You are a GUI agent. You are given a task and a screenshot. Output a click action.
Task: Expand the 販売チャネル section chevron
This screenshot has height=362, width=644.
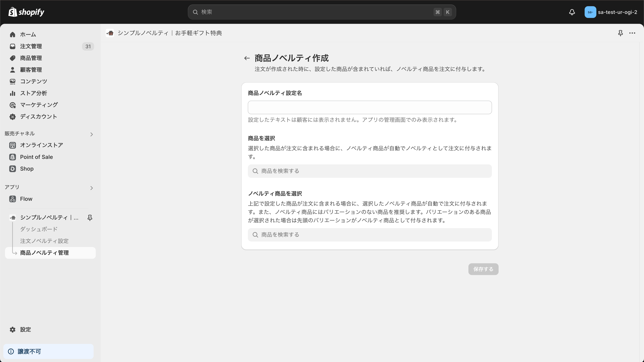(92, 134)
